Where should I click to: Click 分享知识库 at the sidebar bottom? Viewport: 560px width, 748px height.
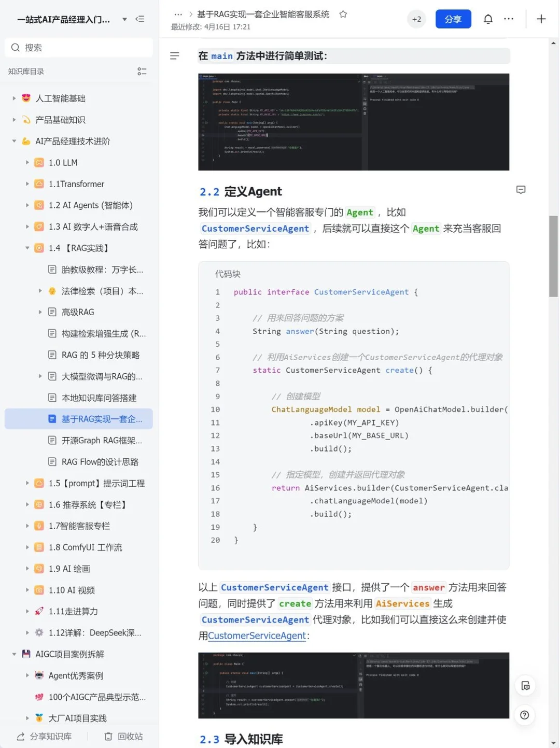pos(45,737)
